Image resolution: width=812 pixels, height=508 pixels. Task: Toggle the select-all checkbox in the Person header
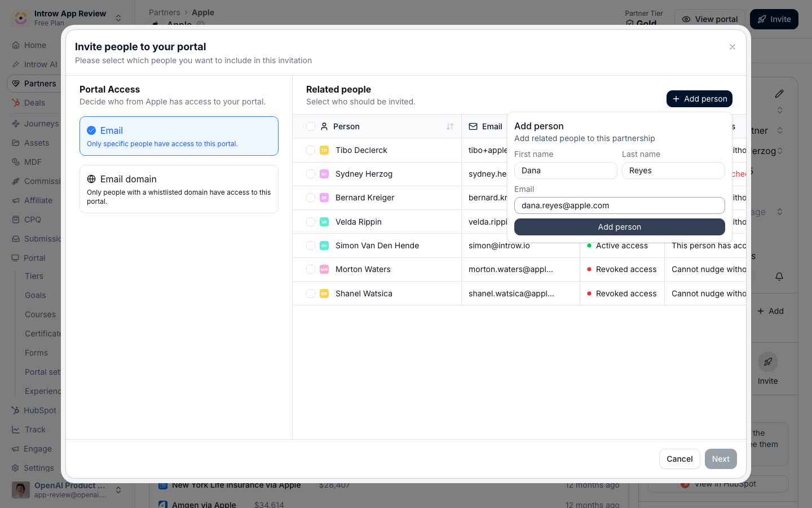(311, 126)
